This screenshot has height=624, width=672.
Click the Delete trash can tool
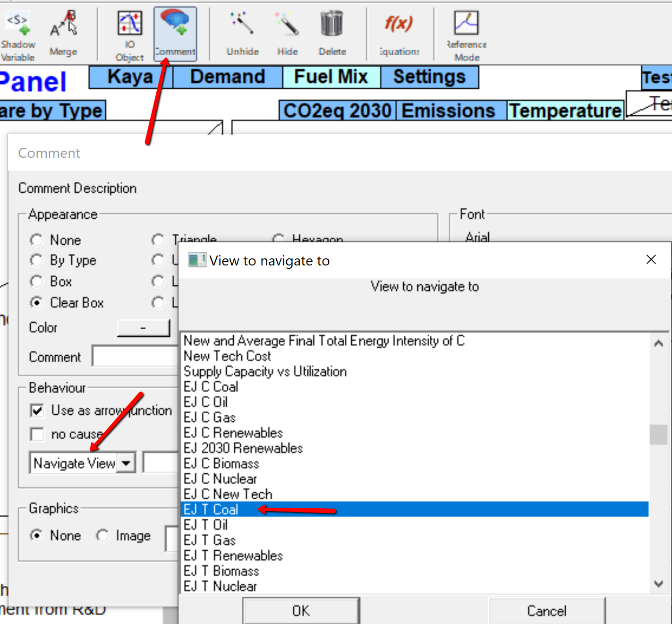(332, 33)
